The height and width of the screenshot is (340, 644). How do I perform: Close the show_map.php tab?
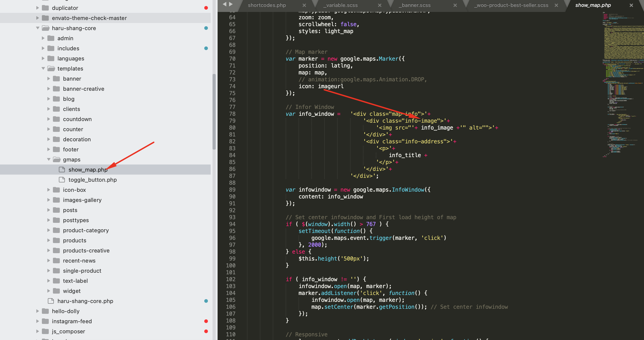[631, 5]
